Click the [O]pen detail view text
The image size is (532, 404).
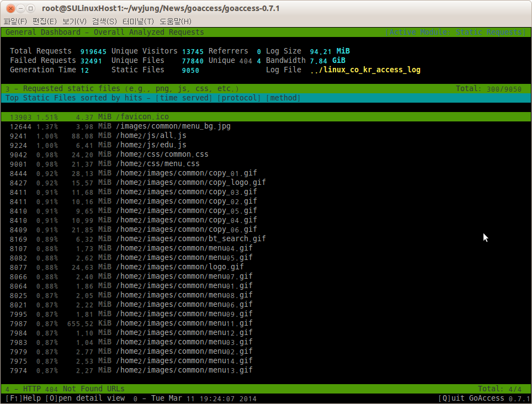[x=85, y=398]
